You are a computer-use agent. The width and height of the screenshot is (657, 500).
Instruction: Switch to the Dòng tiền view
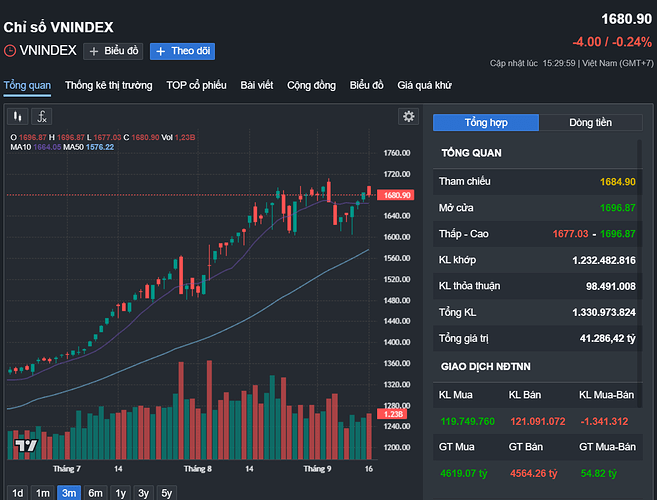[591, 122]
